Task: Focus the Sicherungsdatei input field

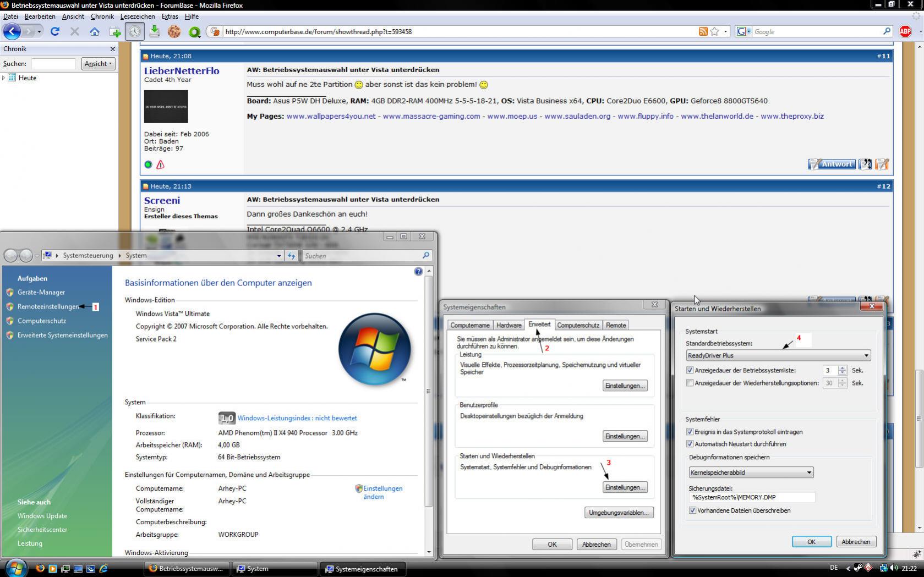Action: pyautogui.click(x=752, y=497)
